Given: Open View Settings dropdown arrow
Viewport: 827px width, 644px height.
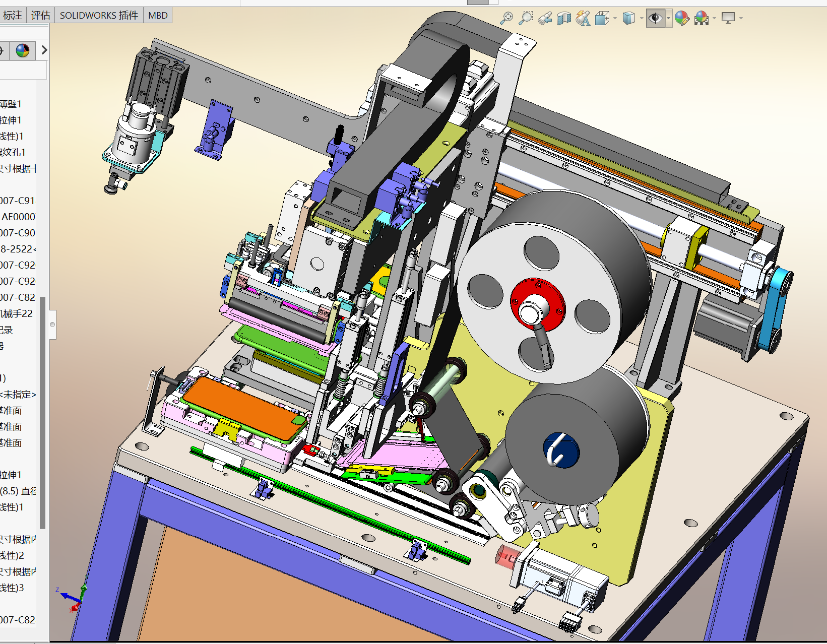Looking at the screenshot, I should (x=741, y=19).
